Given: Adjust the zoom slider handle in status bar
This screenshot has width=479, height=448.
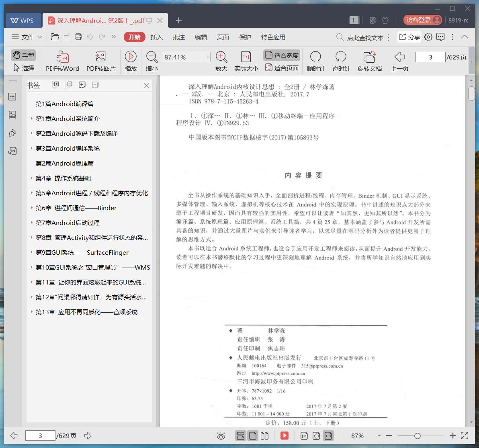Looking at the screenshot, I should tap(417, 436).
